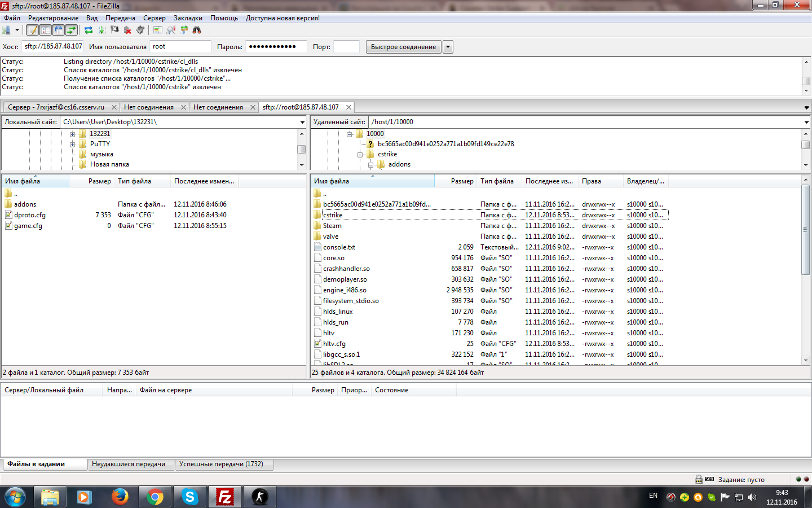Search remote files with the binoculars icon
The width and height of the screenshot is (812, 508).
coord(197,30)
